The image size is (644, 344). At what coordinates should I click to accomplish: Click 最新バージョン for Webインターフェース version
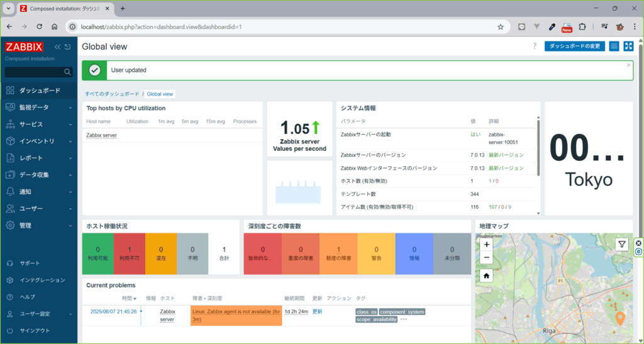coord(506,168)
